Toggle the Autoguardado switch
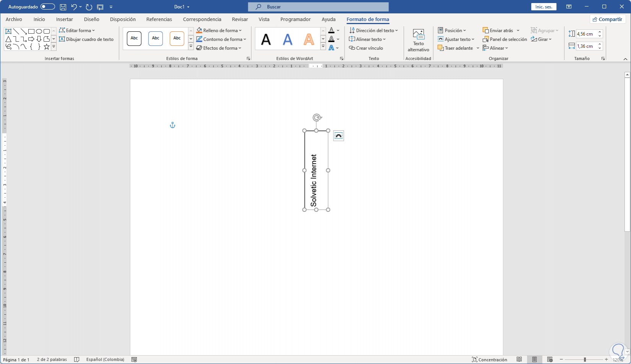 [48, 7]
